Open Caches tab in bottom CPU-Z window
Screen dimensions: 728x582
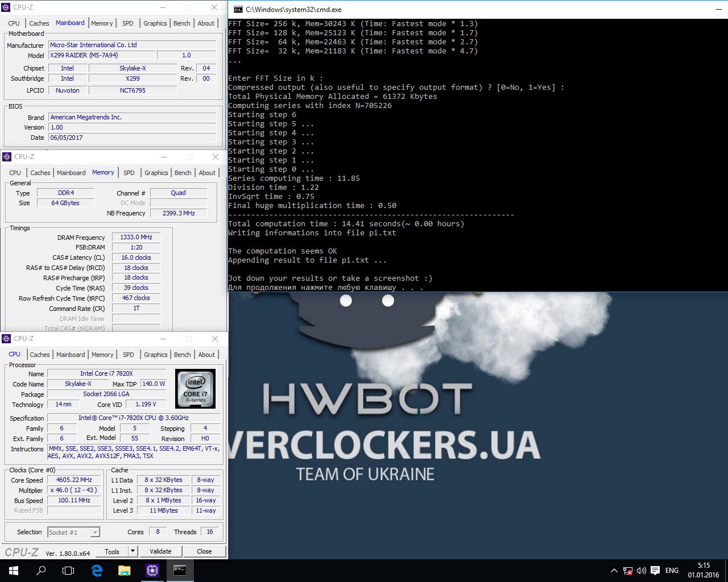click(40, 355)
